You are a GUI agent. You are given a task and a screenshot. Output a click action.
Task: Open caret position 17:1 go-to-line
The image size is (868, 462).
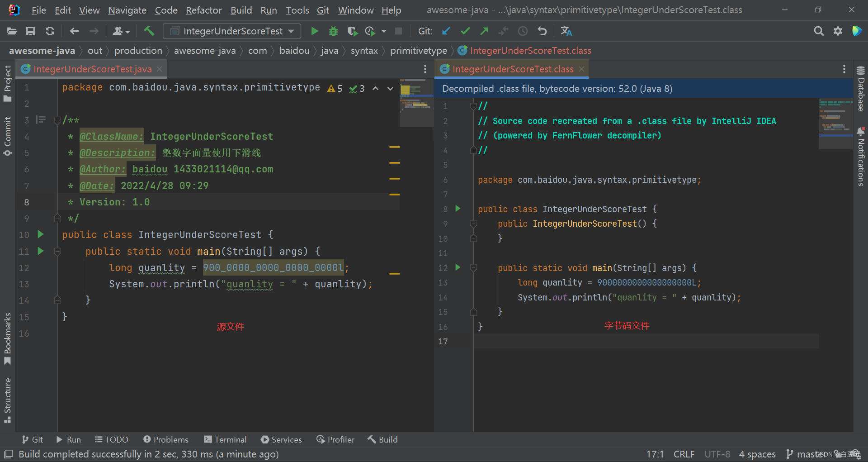pyautogui.click(x=655, y=454)
